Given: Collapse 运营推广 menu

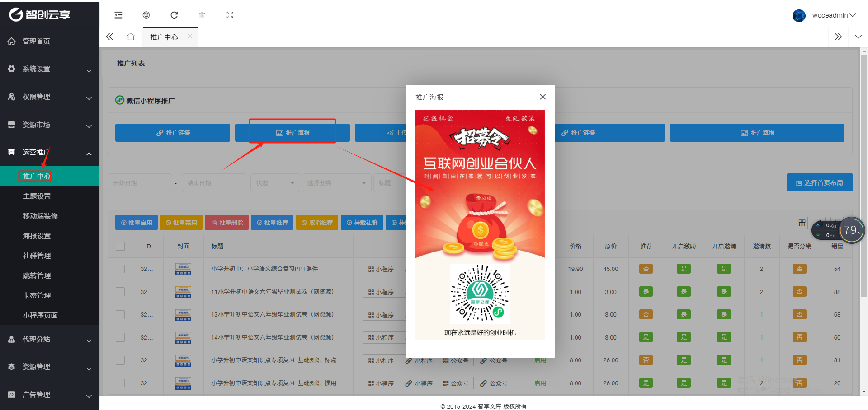Looking at the screenshot, I should click(x=50, y=153).
